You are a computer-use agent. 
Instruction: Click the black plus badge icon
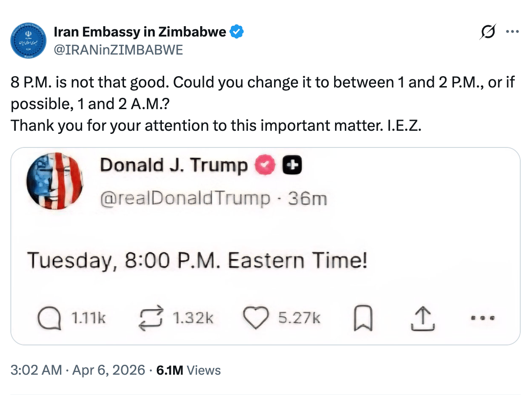[292, 166]
